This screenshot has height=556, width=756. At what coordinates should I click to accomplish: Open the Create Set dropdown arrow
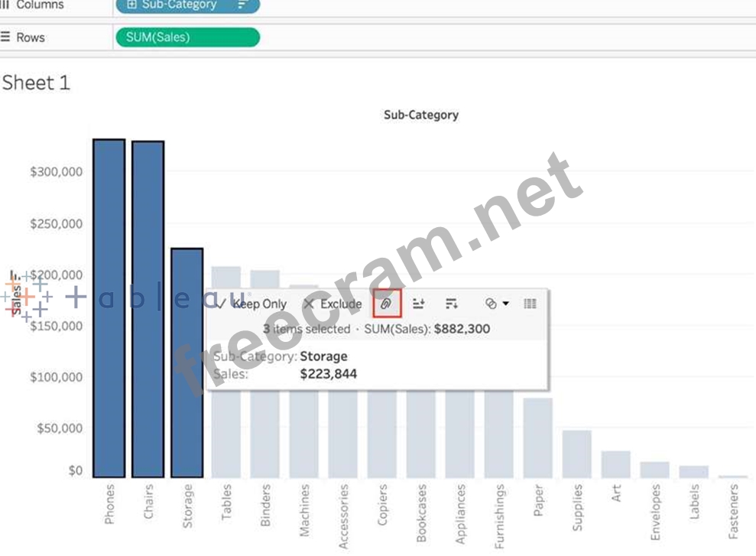[505, 304]
